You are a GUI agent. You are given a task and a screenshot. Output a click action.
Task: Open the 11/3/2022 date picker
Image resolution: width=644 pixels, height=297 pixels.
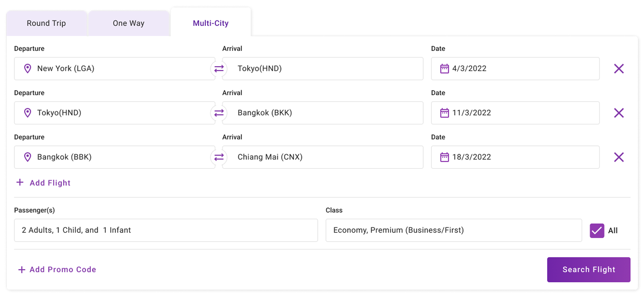pos(515,113)
